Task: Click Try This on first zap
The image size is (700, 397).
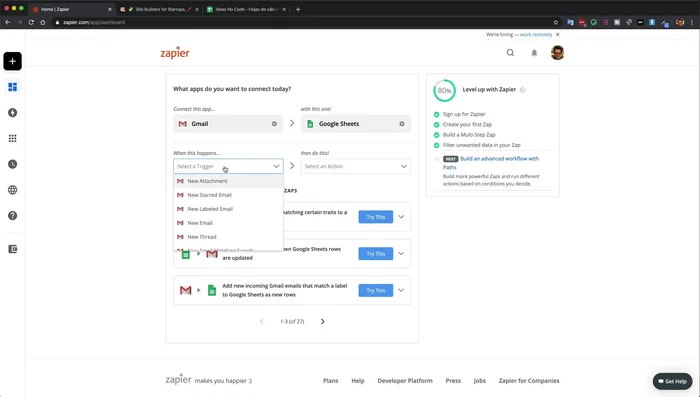Action: point(375,217)
